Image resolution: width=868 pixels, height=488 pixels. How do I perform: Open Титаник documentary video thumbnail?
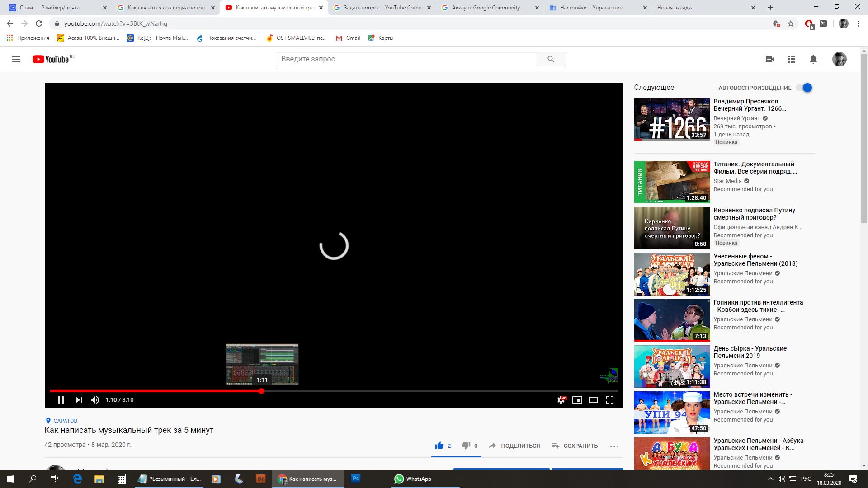[672, 182]
